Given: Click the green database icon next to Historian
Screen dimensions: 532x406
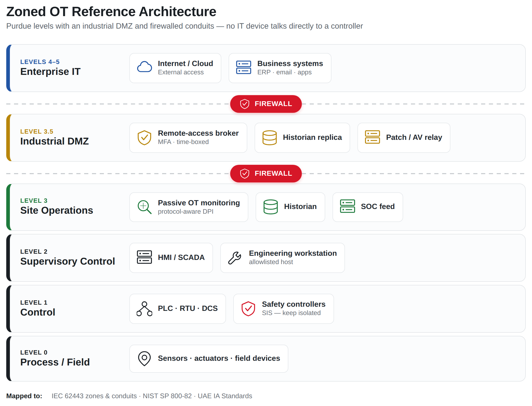Looking at the screenshot, I should pos(271,207).
